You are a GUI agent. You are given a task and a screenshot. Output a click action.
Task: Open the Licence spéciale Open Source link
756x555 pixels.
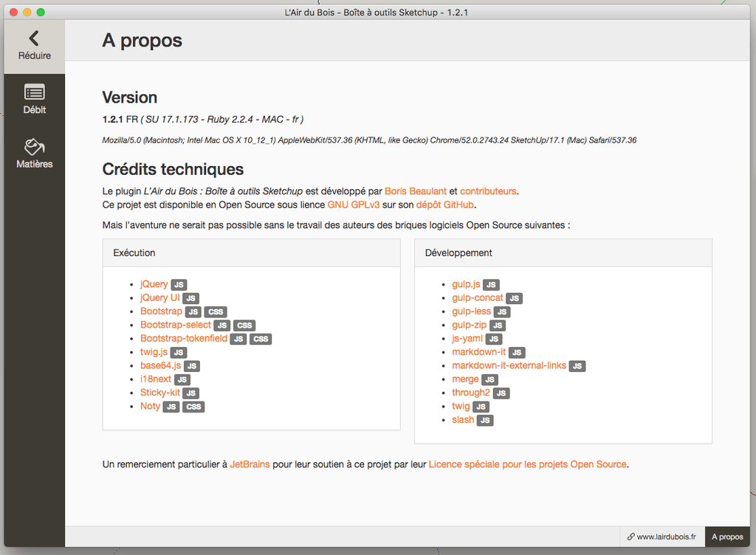pos(527,464)
